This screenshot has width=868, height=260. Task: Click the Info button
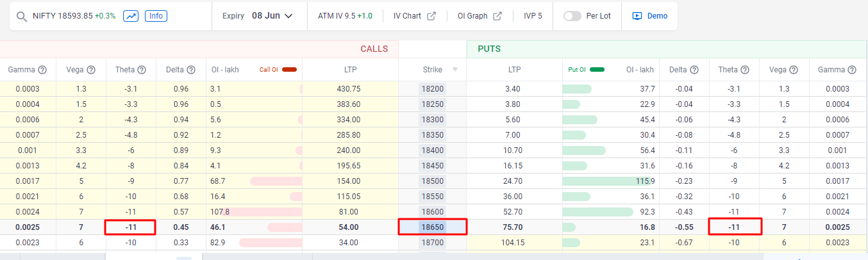[x=156, y=16]
